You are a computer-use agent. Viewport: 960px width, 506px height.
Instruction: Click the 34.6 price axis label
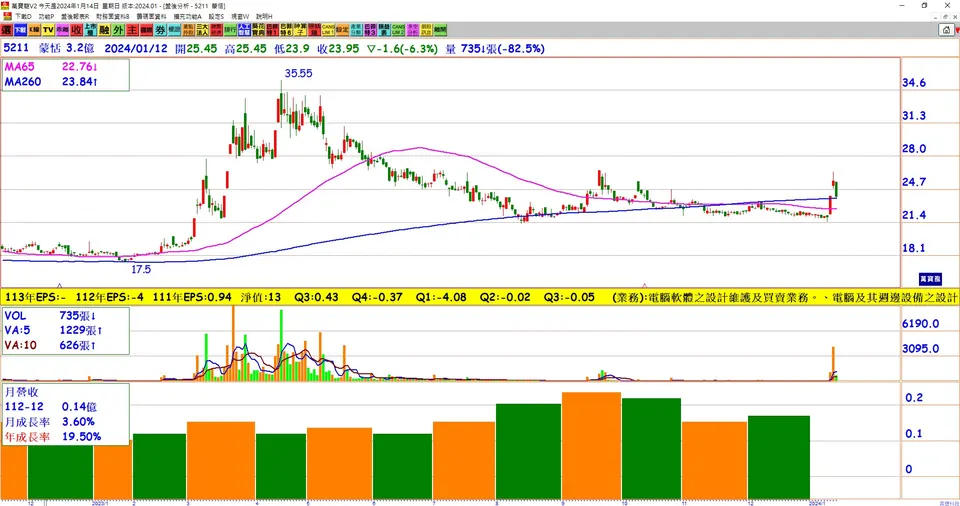914,83
